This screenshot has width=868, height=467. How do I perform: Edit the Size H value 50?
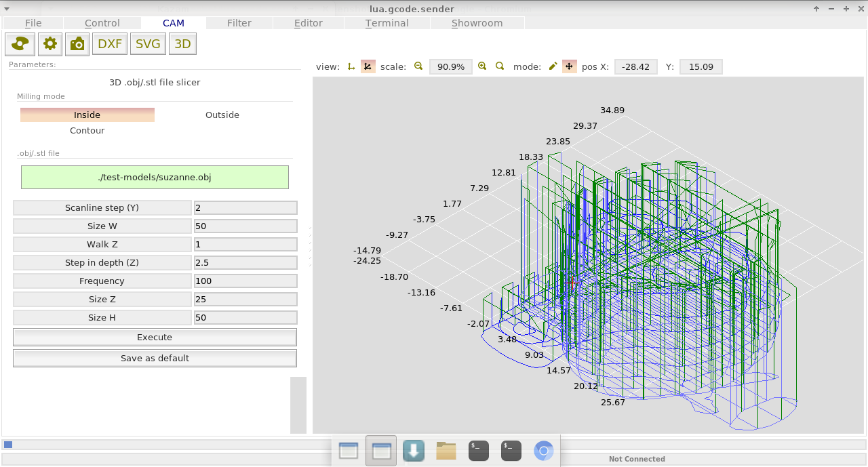tap(245, 318)
